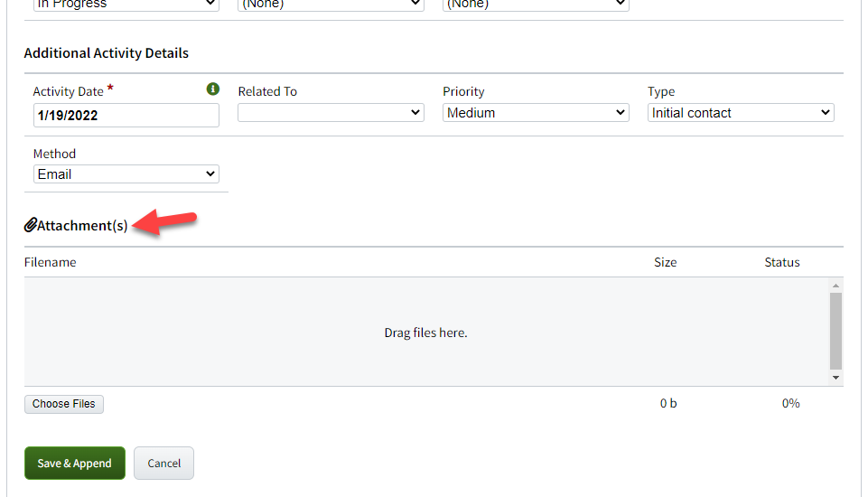Click the Status column header
Viewport: 868px width, 497px height.
pyautogui.click(x=782, y=262)
